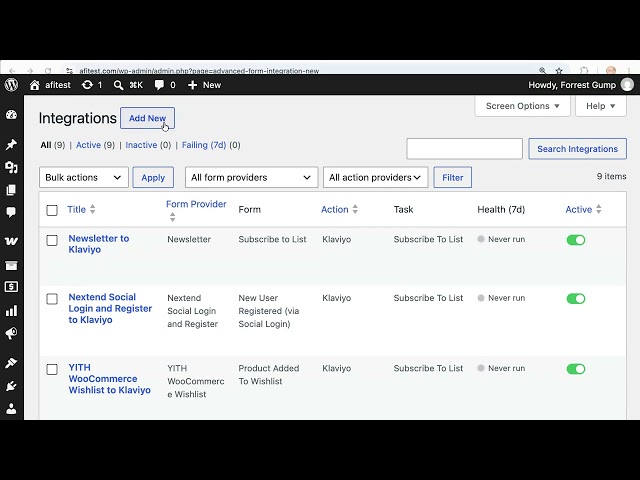Open Comments icon in sidebar

pyautogui.click(x=11, y=212)
